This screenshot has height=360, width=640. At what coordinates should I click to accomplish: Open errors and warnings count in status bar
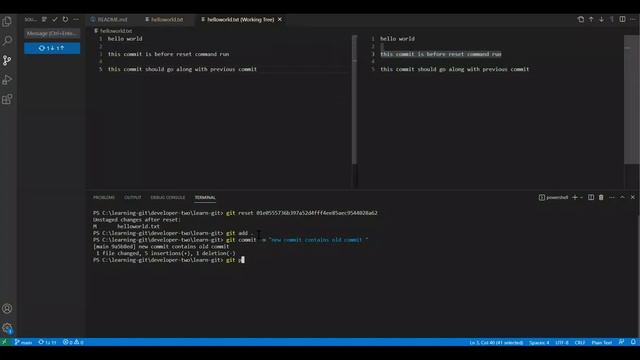click(x=73, y=342)
